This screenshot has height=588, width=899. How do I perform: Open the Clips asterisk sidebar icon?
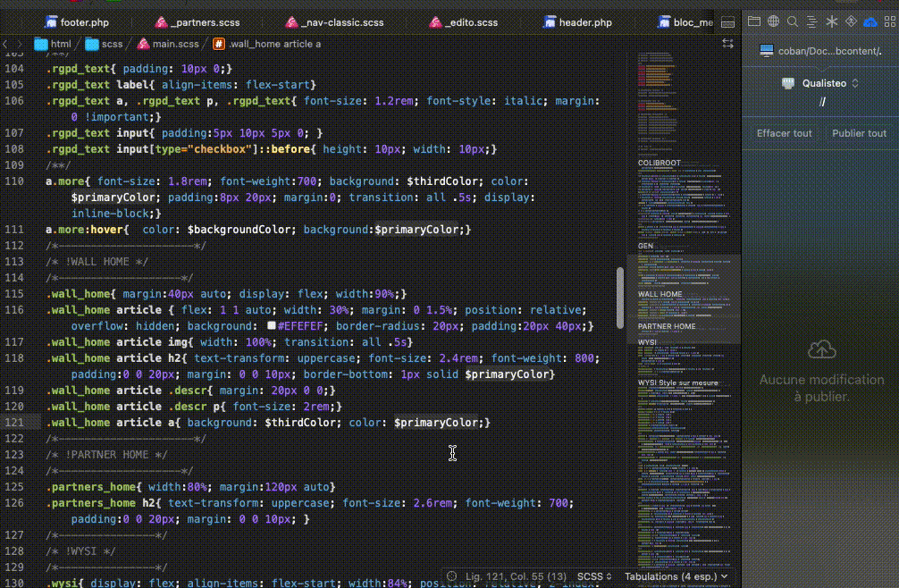pos(831,21)
